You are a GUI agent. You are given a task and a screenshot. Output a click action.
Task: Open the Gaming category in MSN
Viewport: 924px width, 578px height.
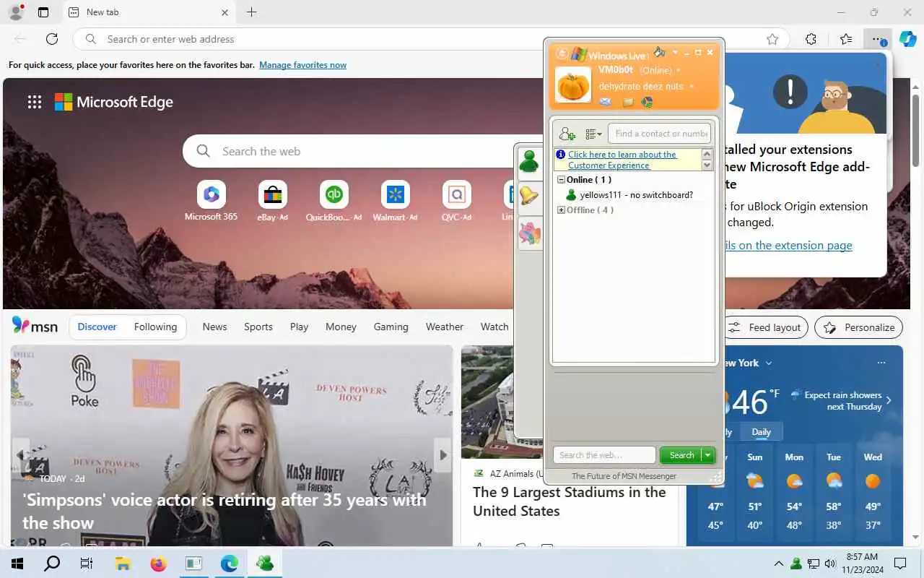tap(391, 327)
